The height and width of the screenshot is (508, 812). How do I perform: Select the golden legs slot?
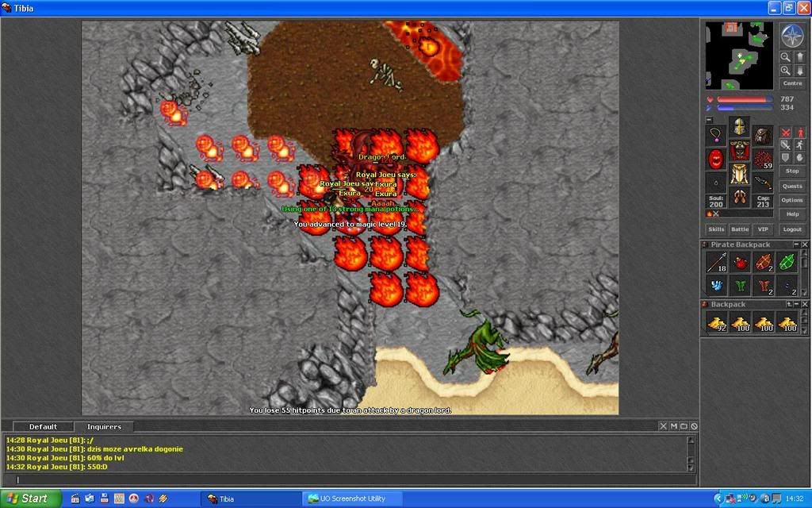[x=740, y=174]
